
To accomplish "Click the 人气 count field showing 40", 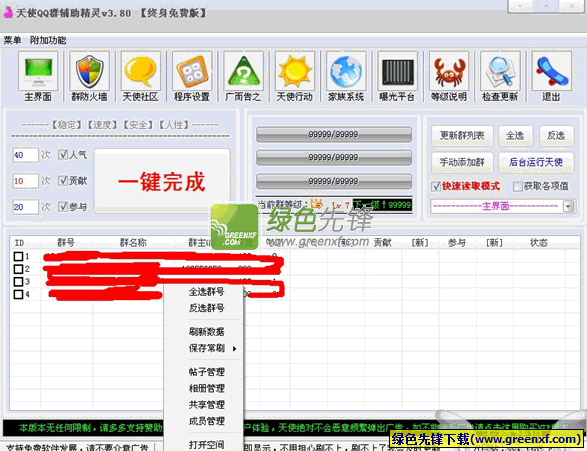I will pyautogui.click(x=25, y=155).
